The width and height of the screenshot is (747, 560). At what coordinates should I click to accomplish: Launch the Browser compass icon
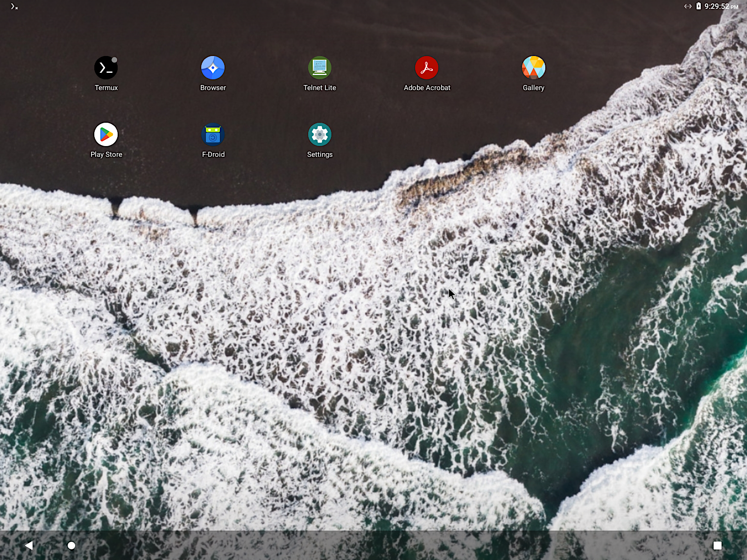click(213, 68)
